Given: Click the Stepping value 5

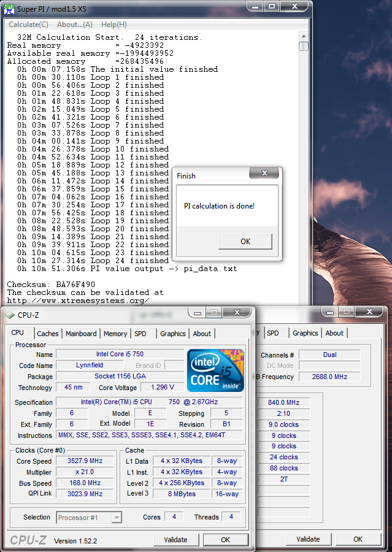Looking at the screenshot, I should 226,413.
